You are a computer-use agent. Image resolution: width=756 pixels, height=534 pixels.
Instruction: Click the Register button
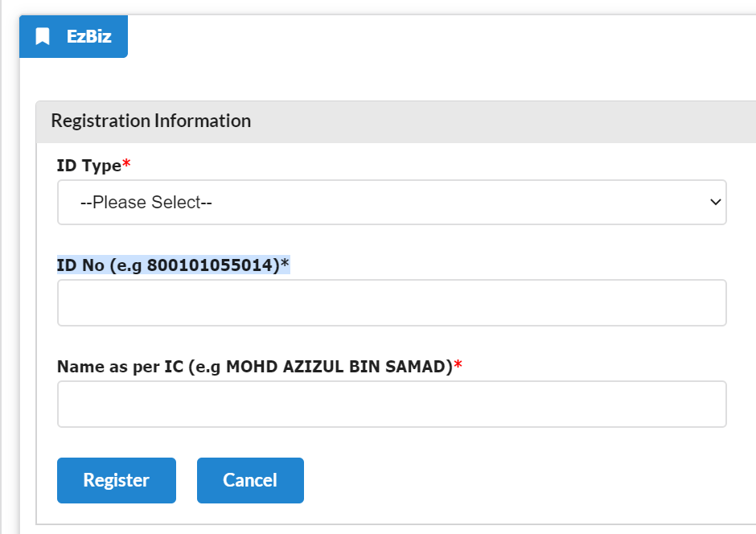tap(116, 480)
